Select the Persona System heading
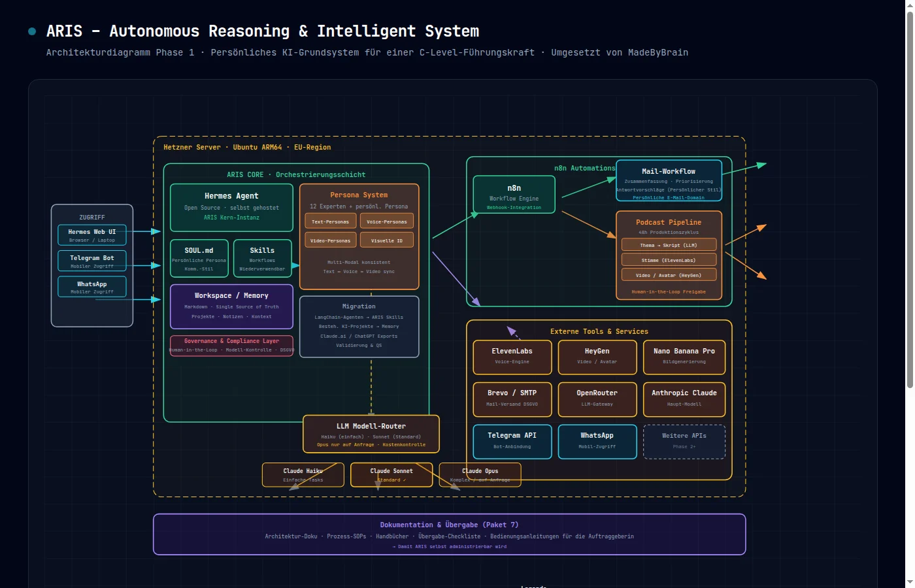 click(359, 195)
